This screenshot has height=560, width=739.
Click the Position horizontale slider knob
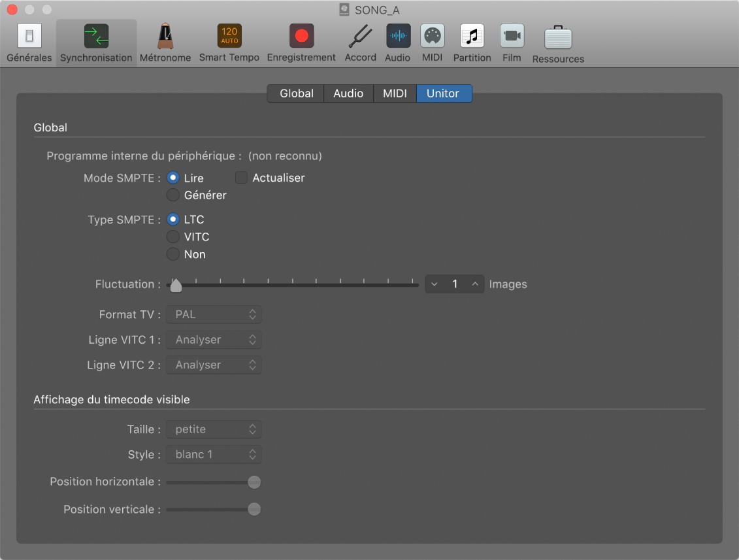pyautogui.click(x=254, y=482)
